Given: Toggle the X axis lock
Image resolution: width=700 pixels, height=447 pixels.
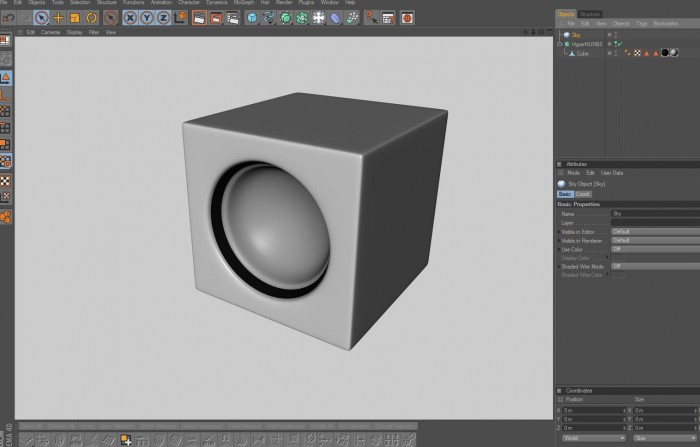Looking at the screenshot, I should (130, 18).
